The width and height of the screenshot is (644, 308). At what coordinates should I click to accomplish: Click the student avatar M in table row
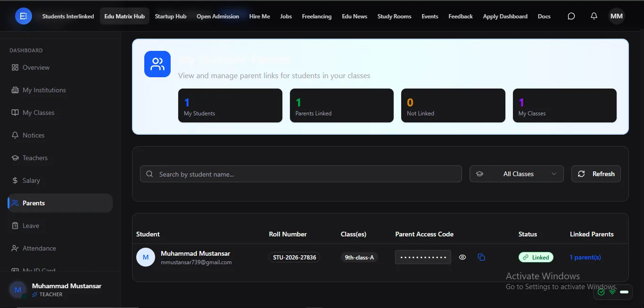click(x=146, y=257)
